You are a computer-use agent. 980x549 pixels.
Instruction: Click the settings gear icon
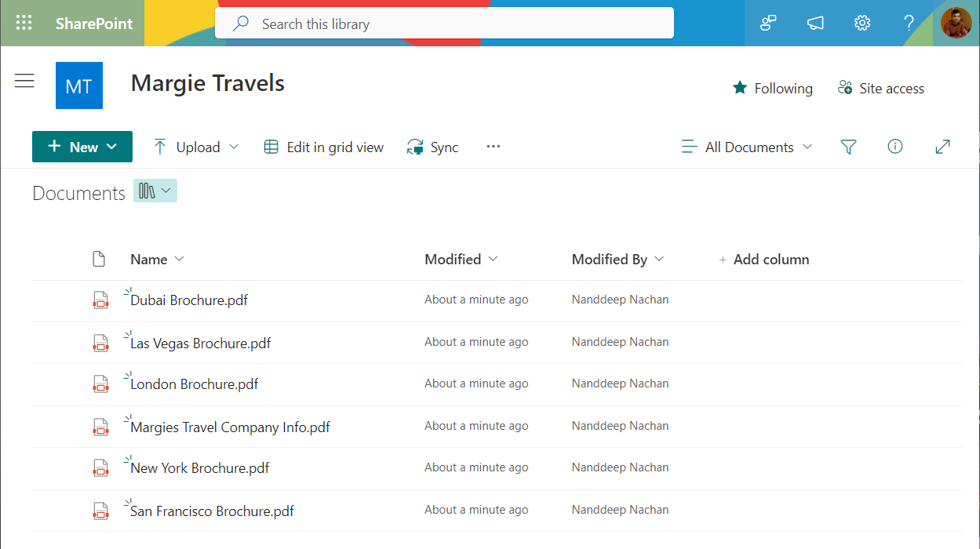[x=862, y=23]
